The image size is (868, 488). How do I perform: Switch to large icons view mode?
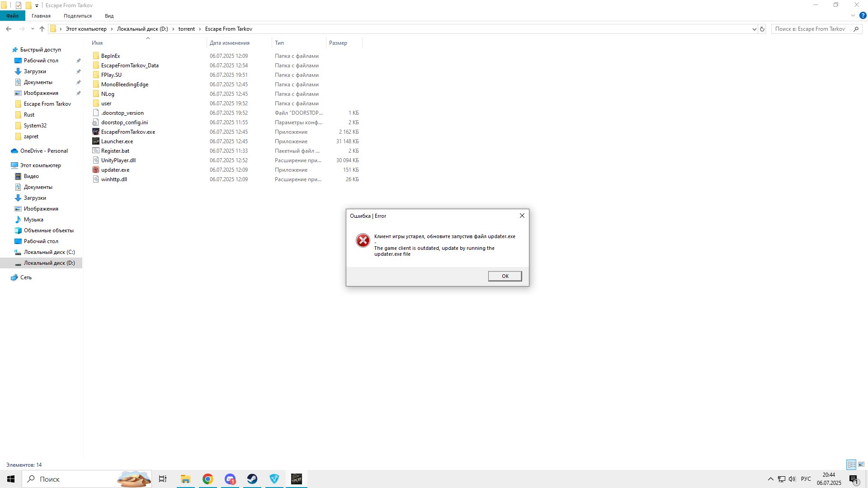(x=861, y=465)
